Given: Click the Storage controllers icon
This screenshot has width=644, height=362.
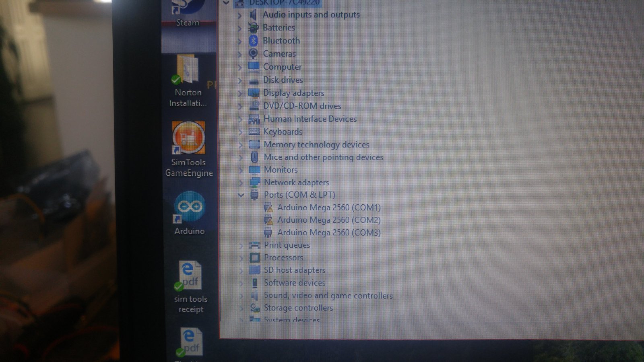Looking at the screenshot, I should click(255, 308).
